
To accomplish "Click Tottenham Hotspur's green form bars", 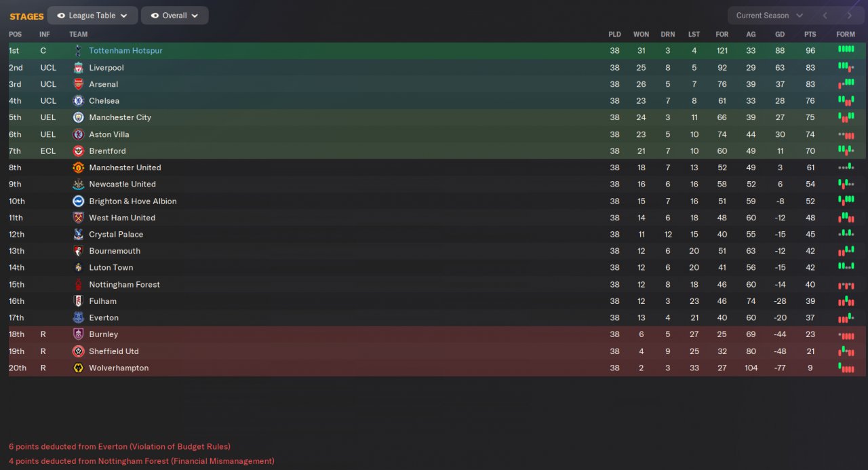I will tap(846, 50).
